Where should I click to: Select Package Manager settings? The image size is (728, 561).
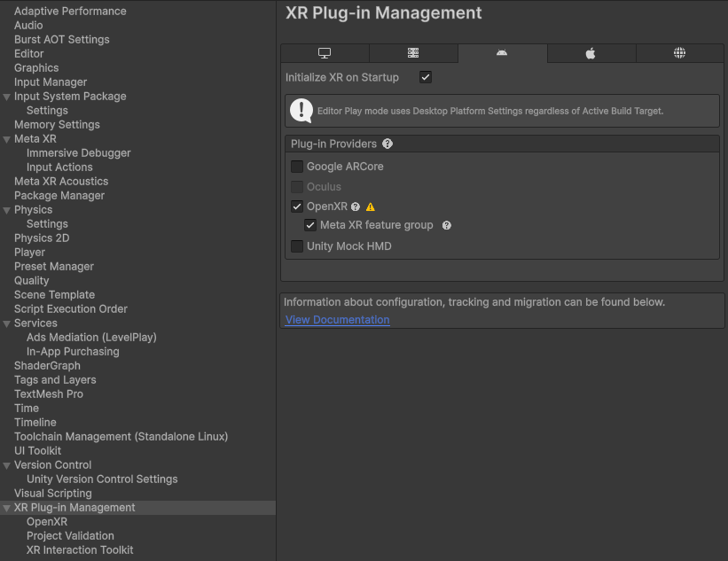tap(59, 196)
